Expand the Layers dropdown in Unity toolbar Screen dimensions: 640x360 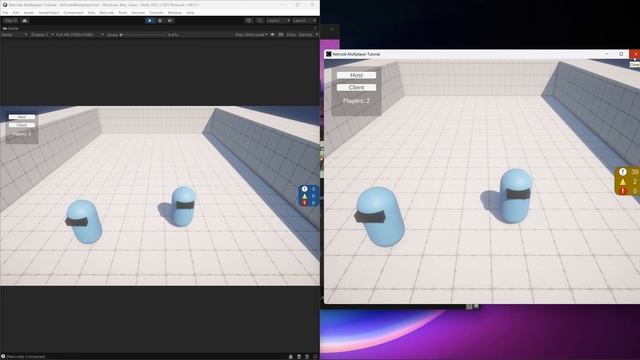click(278, 20)
